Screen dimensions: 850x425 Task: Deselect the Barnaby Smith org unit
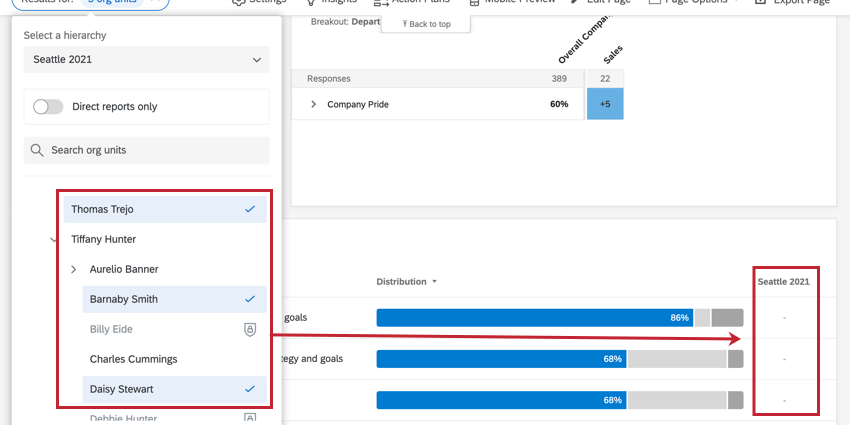click(x=174, y=299)
